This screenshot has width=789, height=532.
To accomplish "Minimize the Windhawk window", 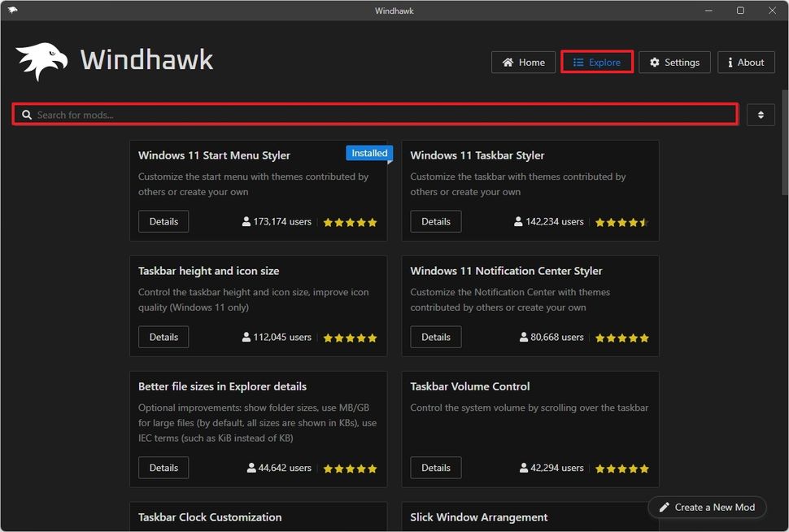I will pos(708,11).
